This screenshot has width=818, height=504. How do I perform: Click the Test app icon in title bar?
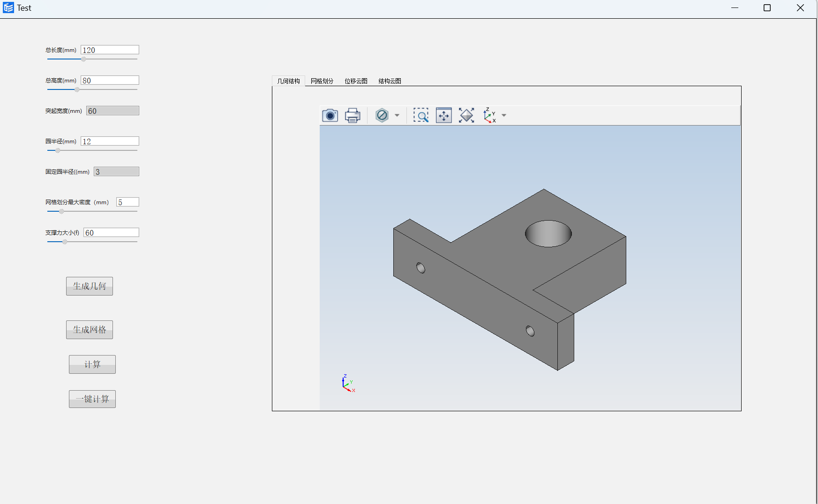click(8, 7)
